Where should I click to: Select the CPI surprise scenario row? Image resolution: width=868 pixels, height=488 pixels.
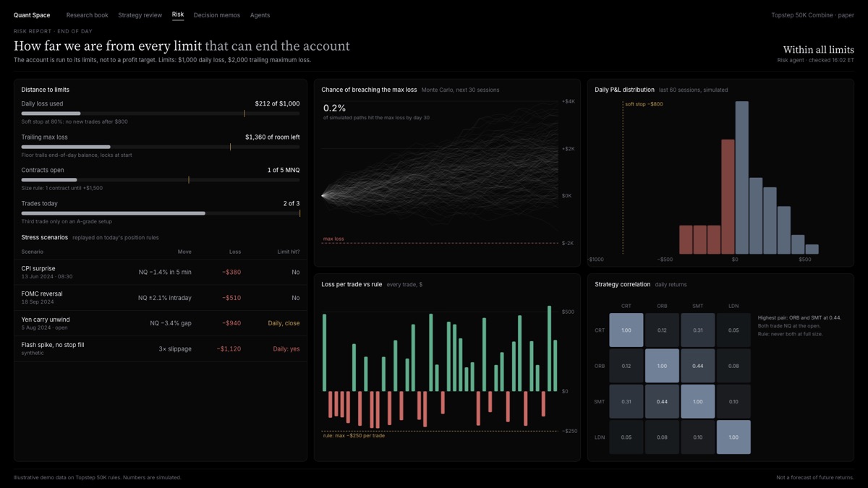coord(161,272)
